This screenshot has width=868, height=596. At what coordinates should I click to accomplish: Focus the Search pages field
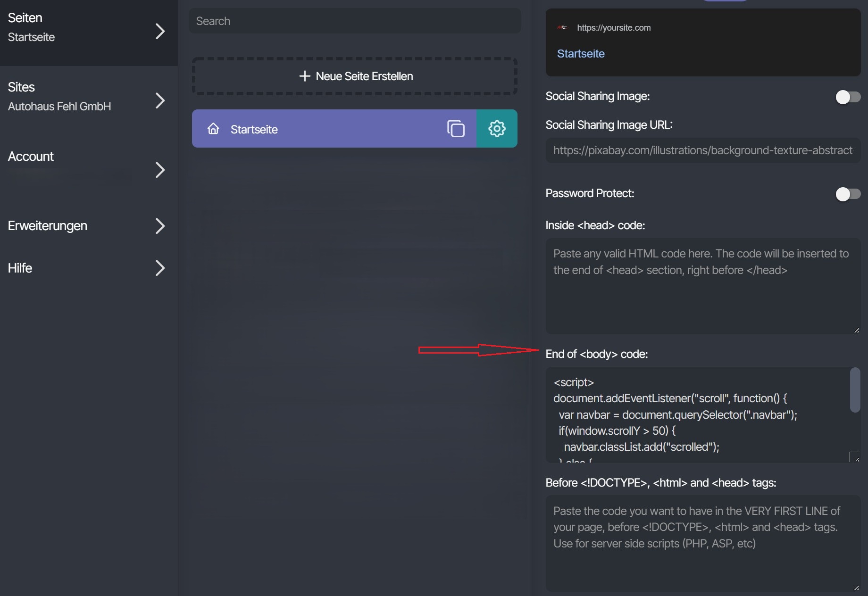point(355,21)
